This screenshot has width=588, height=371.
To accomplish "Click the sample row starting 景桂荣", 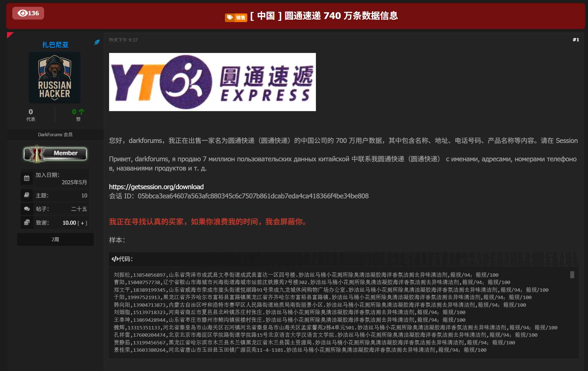I will coord(300,350).
